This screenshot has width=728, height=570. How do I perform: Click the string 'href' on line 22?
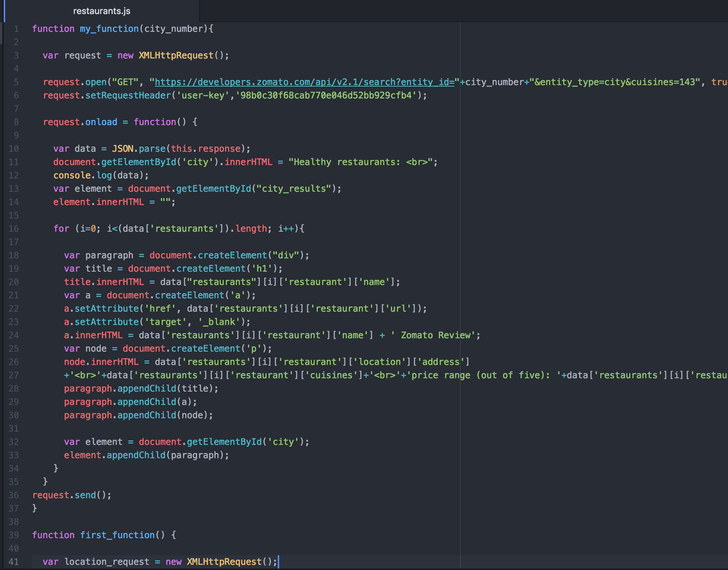(160, 308)
